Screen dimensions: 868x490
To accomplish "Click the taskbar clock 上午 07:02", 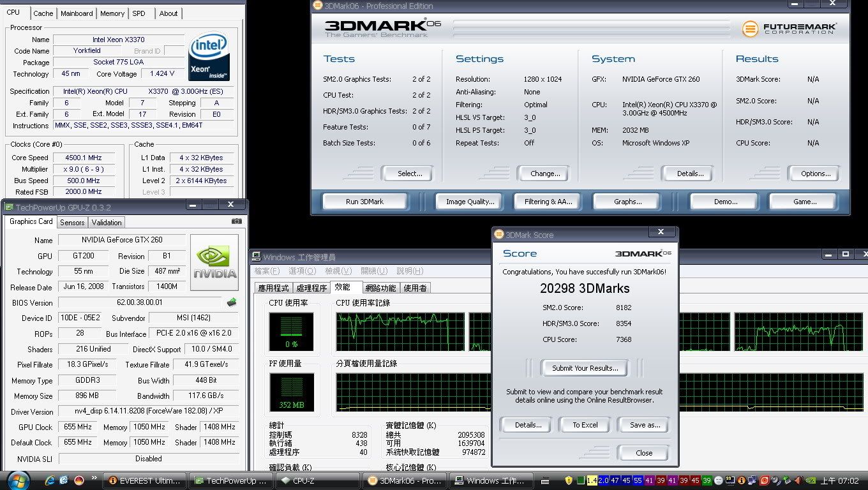I will coord(839,480).
